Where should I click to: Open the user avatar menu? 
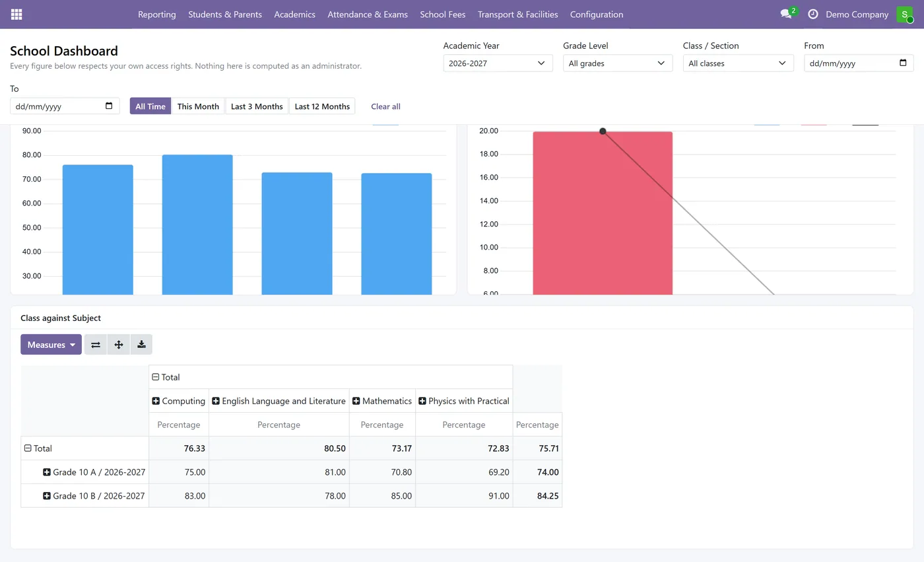click(905, 15)
